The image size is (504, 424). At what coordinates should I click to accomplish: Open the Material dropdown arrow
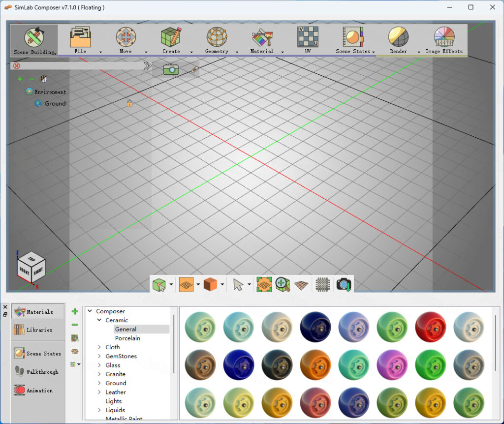(x=283, y=52)
